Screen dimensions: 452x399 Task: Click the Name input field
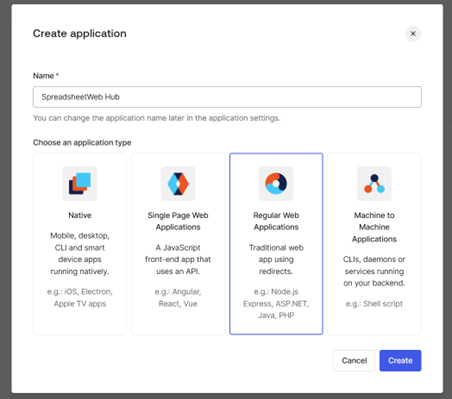[x=227, y=97]
